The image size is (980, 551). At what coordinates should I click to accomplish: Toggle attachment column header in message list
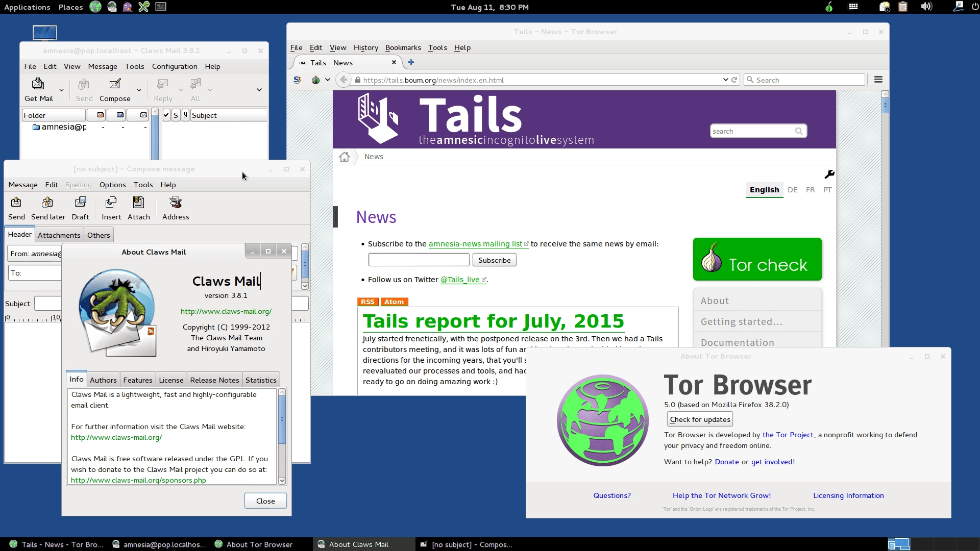tap(185, 115)
